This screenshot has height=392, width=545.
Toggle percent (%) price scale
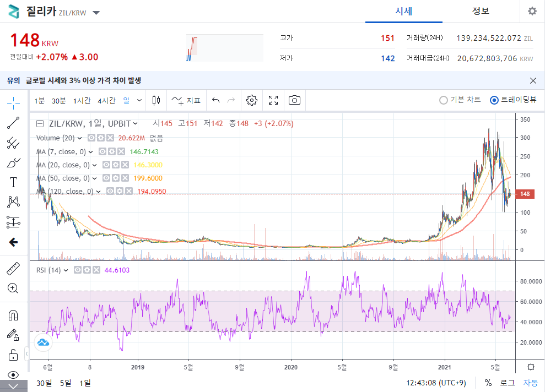pyautogui.click(x=488, y=383)
